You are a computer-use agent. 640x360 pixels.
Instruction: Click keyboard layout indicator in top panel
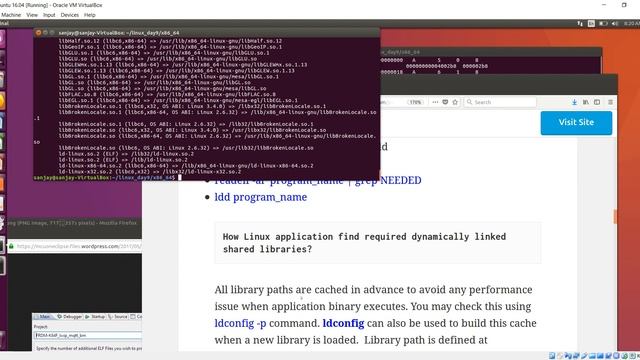(591, 24)
